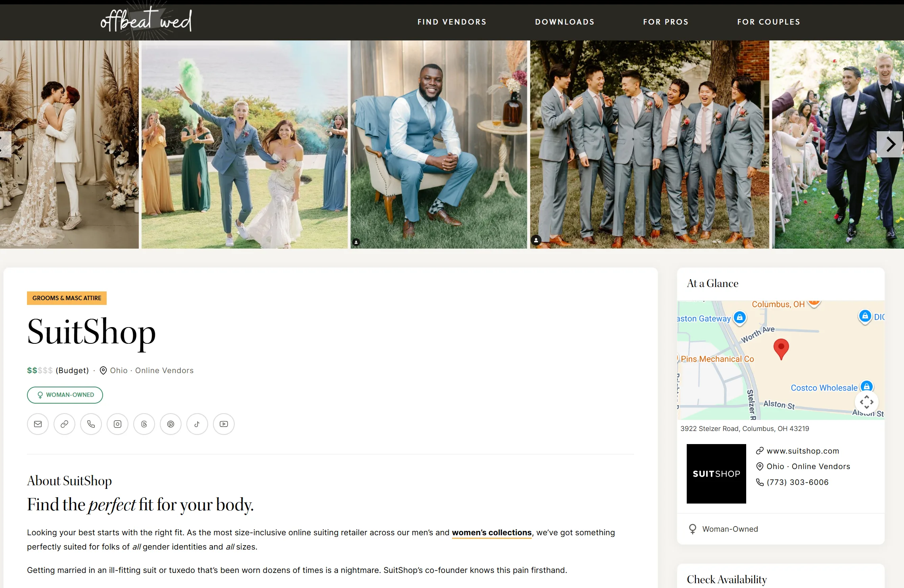Screen dimensions: 904x588
Task: Open Find Vendors menu
Action: (452, 22)
